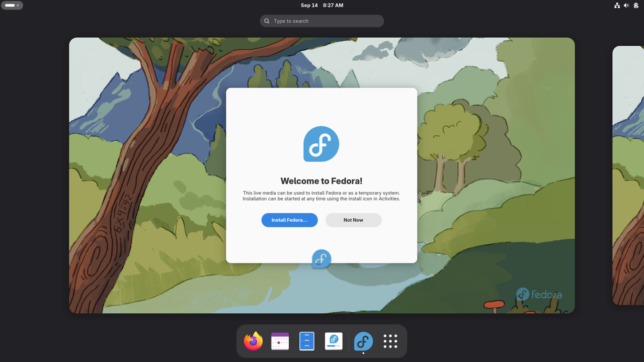The width and height of the screenshot is (644, 362).
Task: Select the Welcome to Fedora window preview
Action: click(x=321, y=175)
